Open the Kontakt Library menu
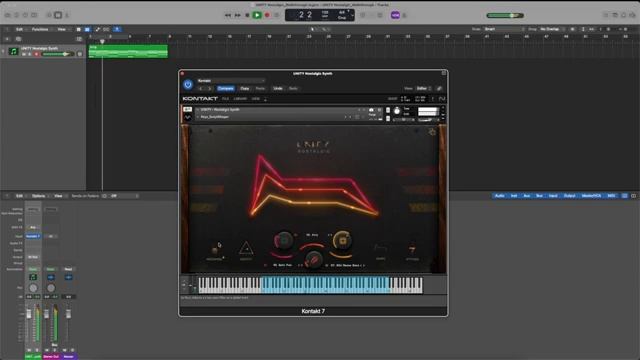640x360 pixels. (x=240, y=99)
